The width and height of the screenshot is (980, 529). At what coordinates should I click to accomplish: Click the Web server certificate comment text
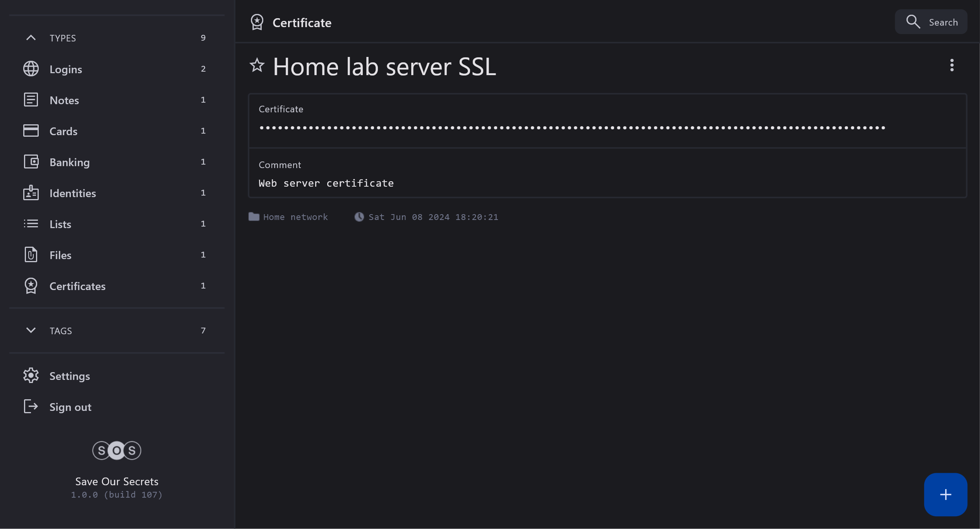point(326,184)
